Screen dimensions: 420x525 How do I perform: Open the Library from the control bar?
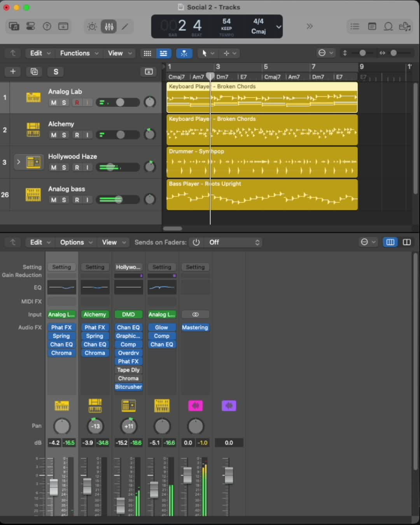(14, 26)
